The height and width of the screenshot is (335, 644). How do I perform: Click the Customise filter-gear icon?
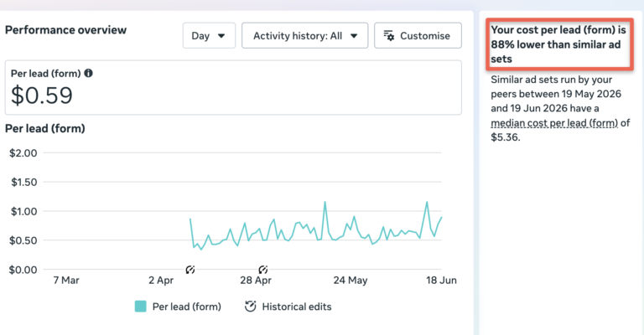tap(389, 36)
